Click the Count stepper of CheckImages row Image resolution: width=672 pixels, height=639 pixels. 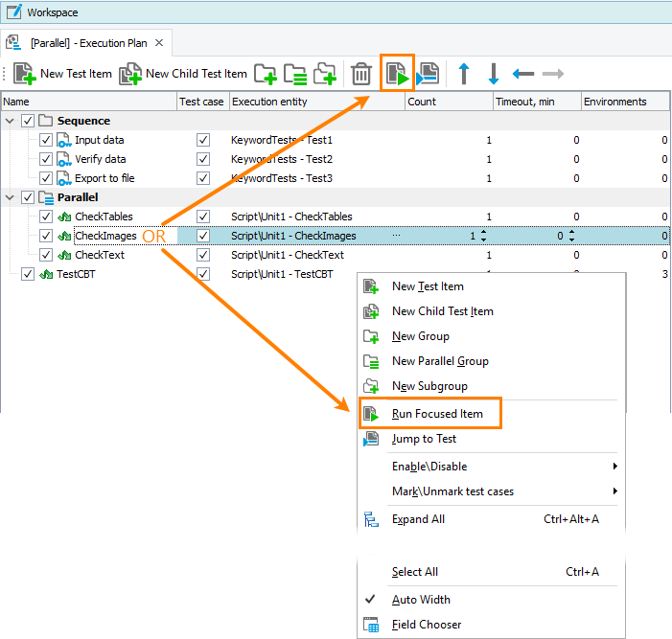coord(483,236)
